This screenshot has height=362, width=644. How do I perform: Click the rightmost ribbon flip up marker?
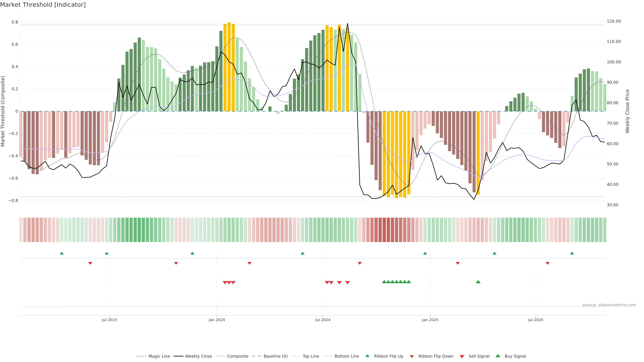[572, 253]
